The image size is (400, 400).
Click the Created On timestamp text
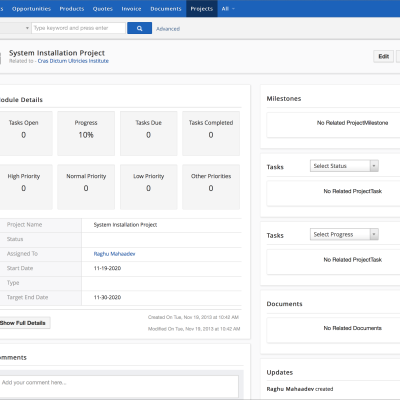click(x=193, y=317)
